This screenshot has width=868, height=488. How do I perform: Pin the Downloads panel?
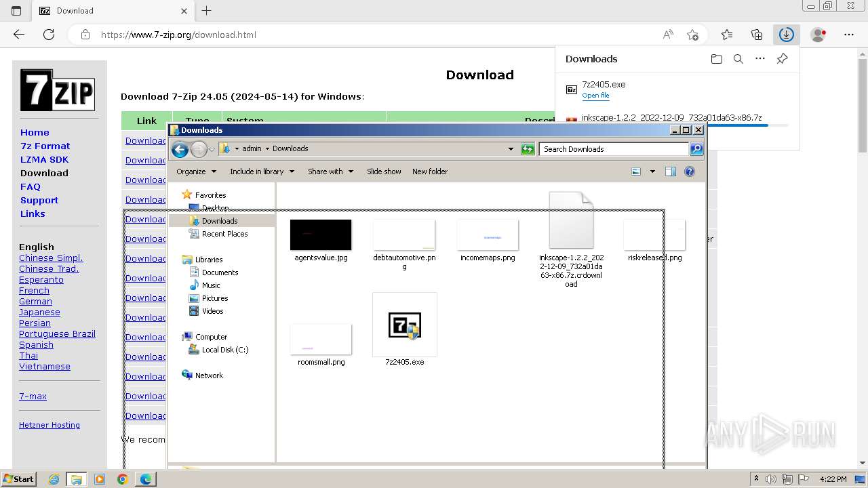pos(782,59)
